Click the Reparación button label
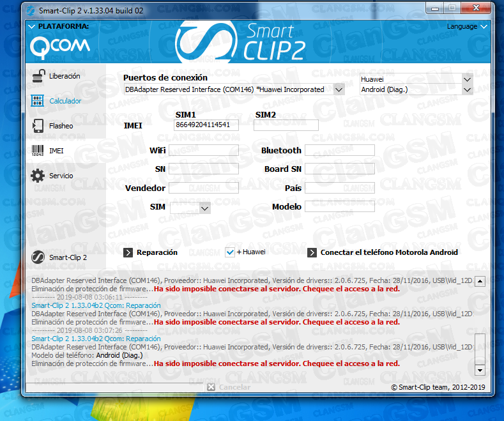The image size is (504, 421). pyautogui.click(x=157, y=252)
